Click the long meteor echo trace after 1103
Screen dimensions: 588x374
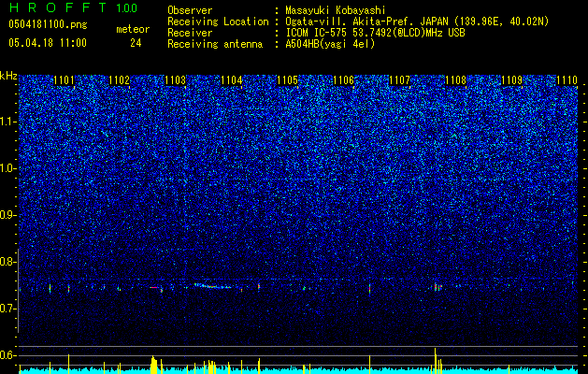click(x=212, y=286)
